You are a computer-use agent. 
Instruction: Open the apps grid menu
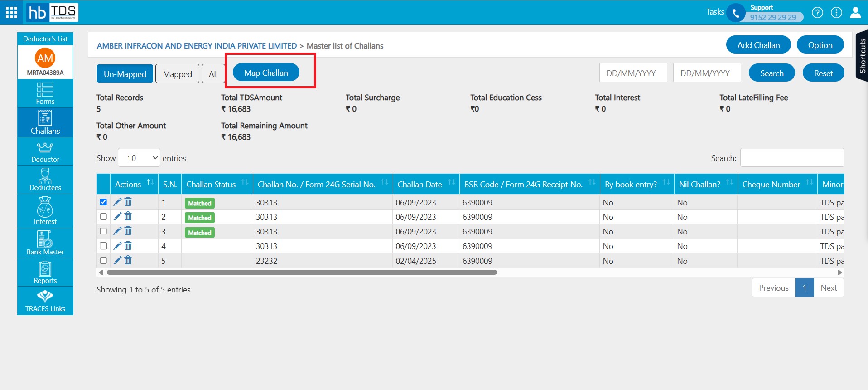(x=11, y=12)
